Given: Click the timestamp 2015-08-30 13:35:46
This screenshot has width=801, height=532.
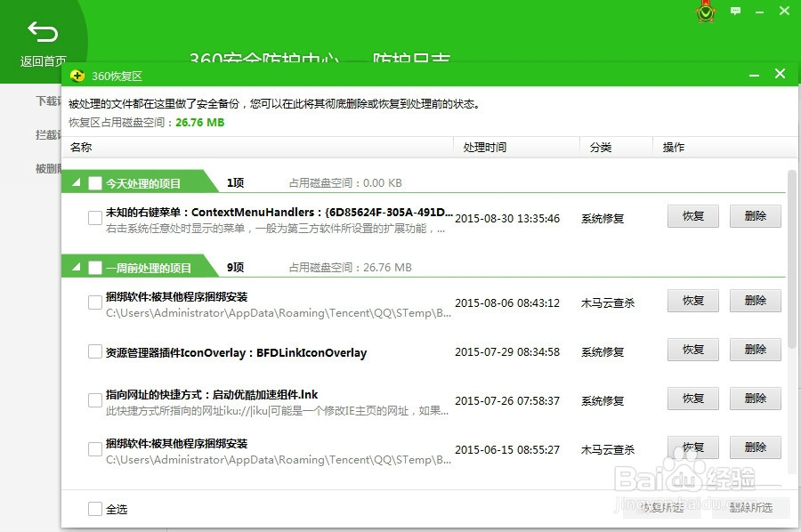Looking at the screenshot, I should tap(507, 219).
